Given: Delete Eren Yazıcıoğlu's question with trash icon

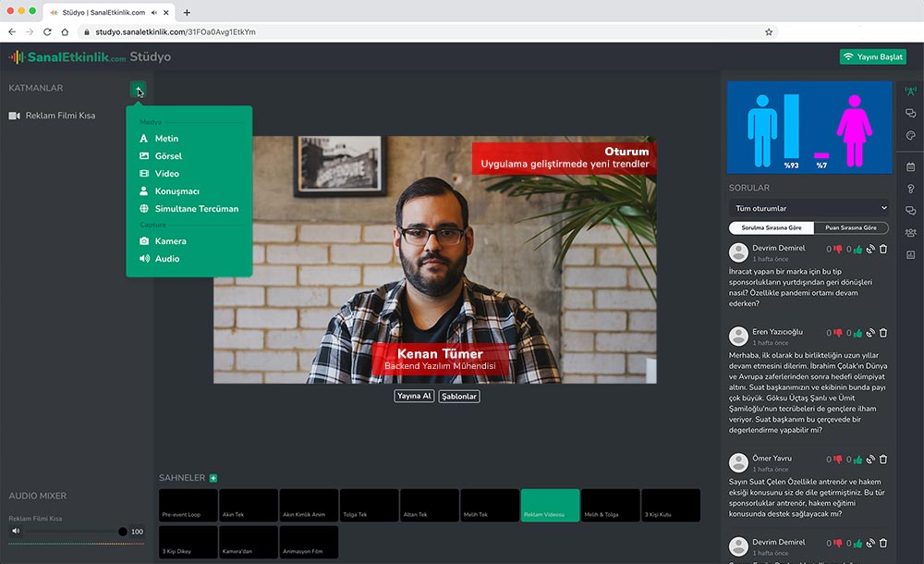Looking at the screenshot, I should [x=883, y=333].
